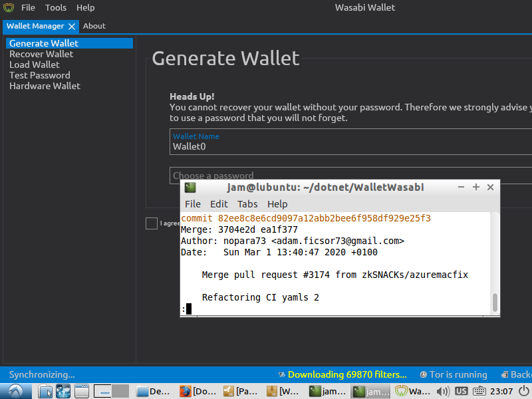Launch the file manager from the taskbar
The image size is (532, 399).
(x=45, y=392)
